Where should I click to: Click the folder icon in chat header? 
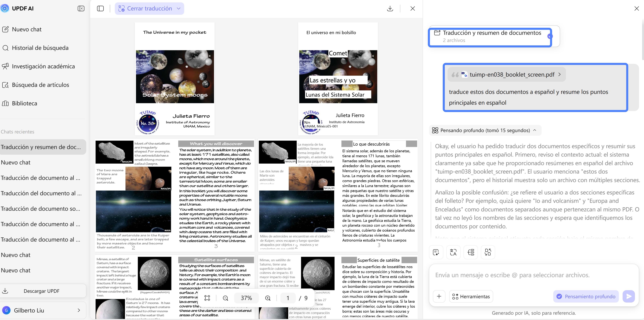437,33
